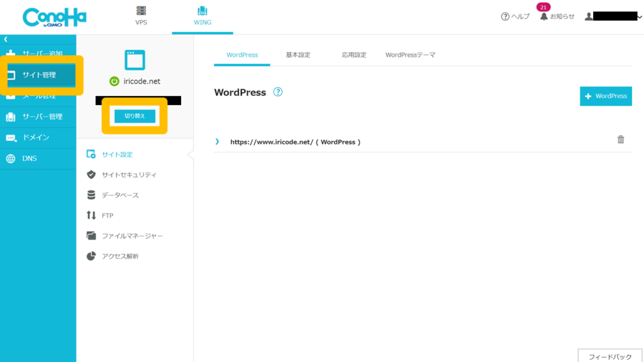The height and width of the screenshot is (362, 644).
Task: Switch to the 基本設定 tab
Action: (x=298, y=55)
